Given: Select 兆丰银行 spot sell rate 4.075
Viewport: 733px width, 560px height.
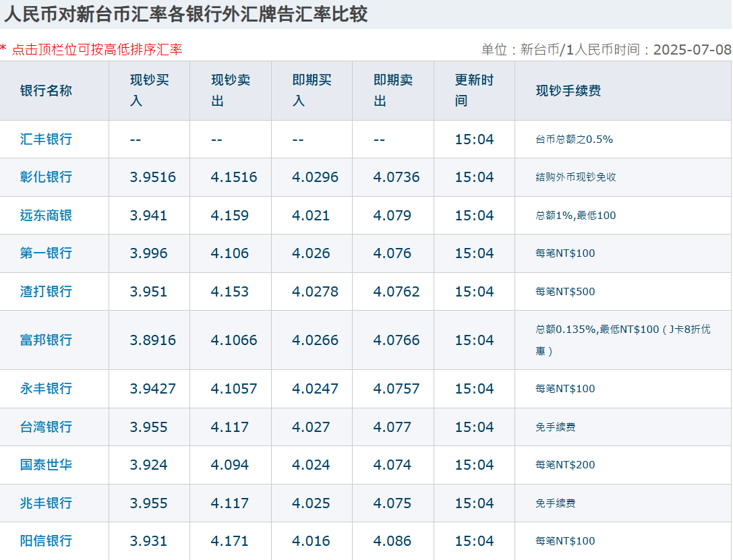Looking at the screenshot, I should [392, 503].
